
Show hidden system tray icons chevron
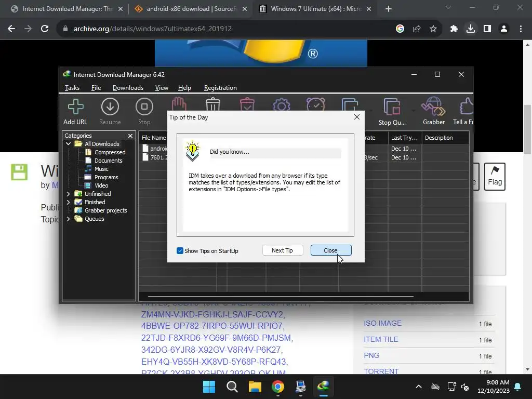(419, 387)
